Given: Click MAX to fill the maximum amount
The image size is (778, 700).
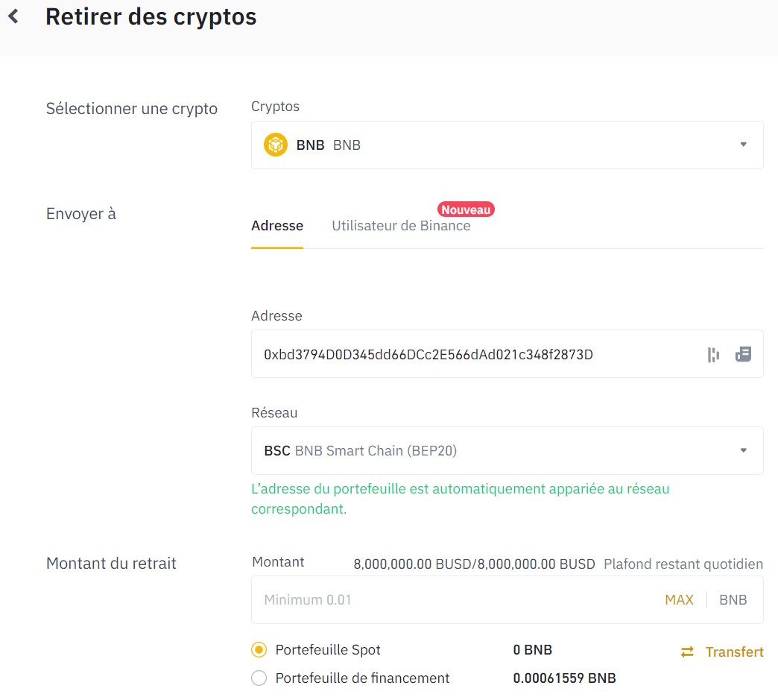Looking at the screenshot, I should [679, 599].
